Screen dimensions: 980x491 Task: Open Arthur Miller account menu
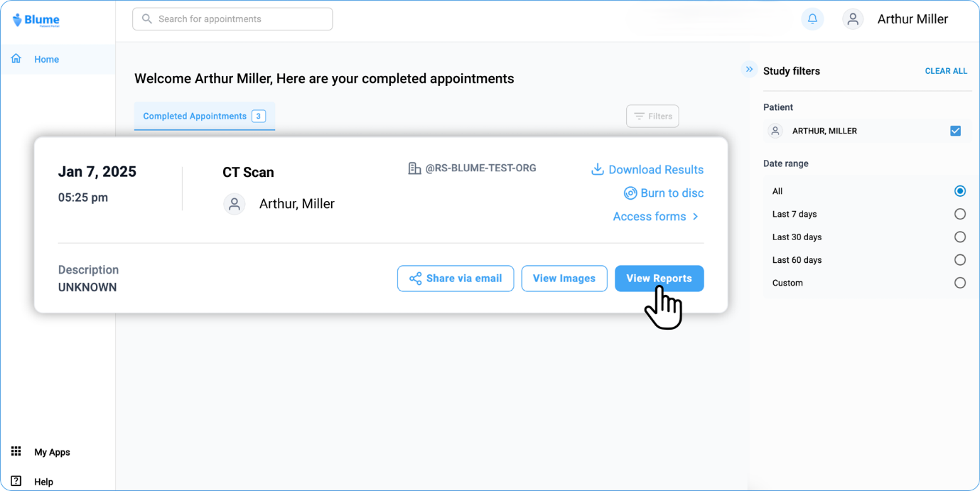(x=912, y=19)
